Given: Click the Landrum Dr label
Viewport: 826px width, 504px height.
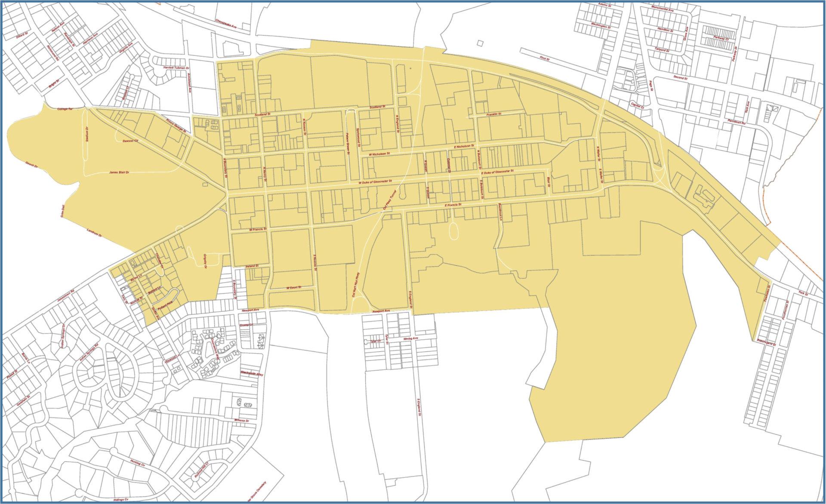Looking at the screenshot, I should [x=94, y=233].
